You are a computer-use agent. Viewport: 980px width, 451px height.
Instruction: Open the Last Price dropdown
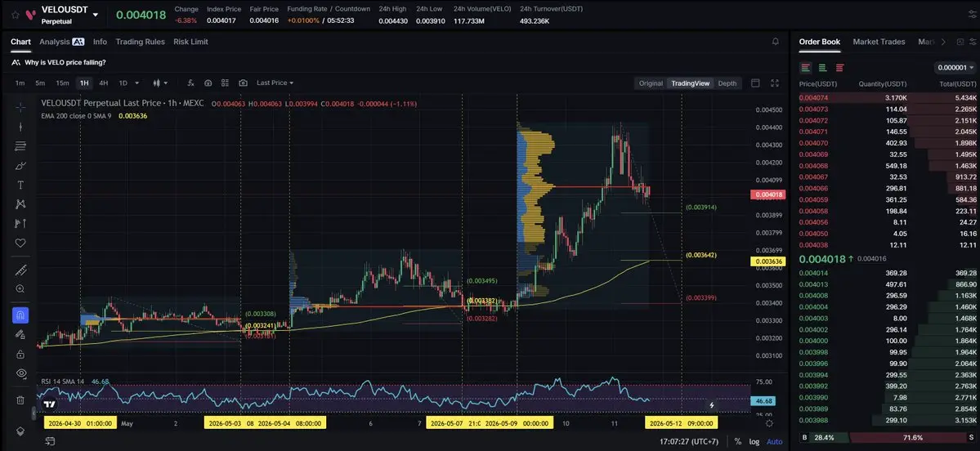tap(275, 83)
